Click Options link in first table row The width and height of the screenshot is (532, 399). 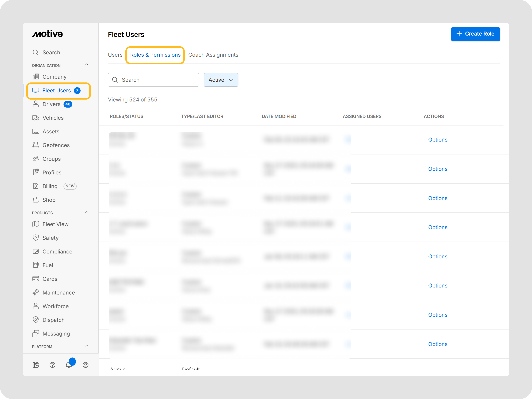click(438, 140)
